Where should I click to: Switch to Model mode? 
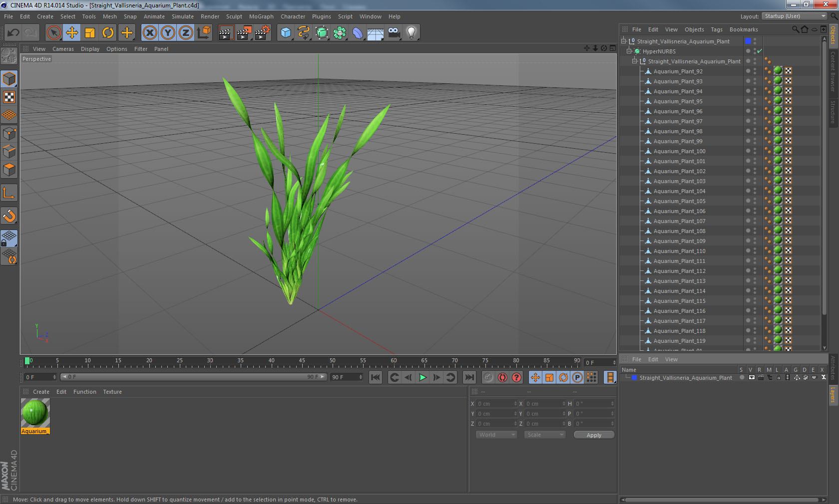coord(9,79)
